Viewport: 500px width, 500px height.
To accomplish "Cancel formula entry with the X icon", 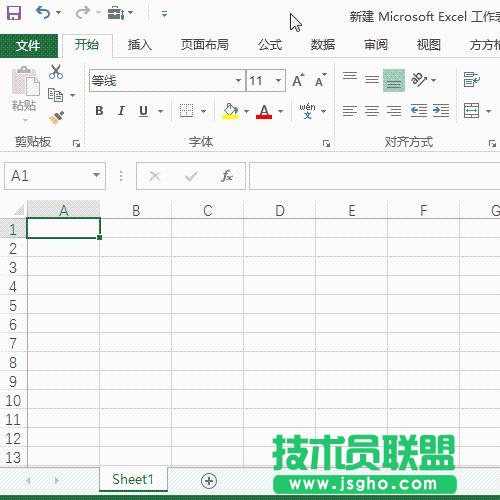I will (x=155, y=176).
